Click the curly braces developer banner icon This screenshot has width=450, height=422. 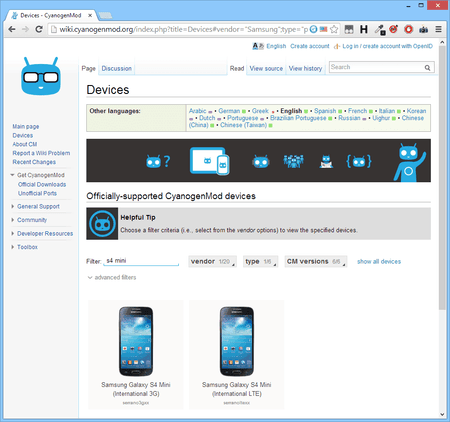(x=359, y=162)
